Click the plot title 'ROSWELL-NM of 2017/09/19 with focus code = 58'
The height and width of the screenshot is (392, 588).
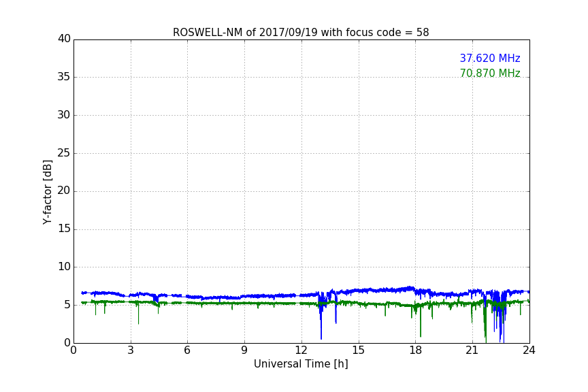pos(301,33)
